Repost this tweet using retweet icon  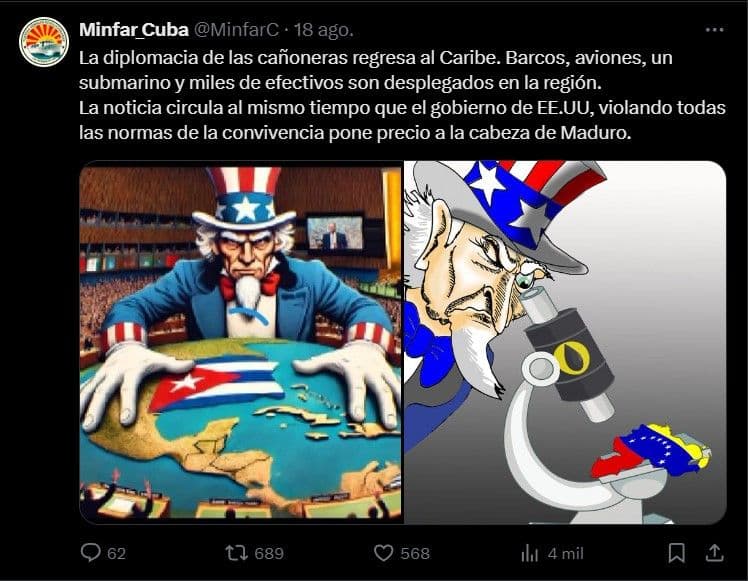pos(236,553)
